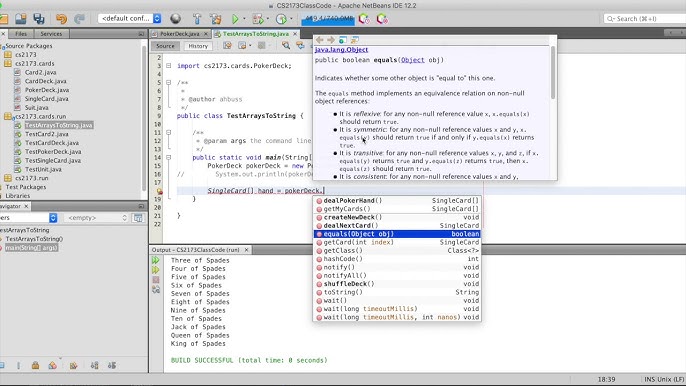Switch to the History view tab
The image size is (686, 386).
(198, 46)
